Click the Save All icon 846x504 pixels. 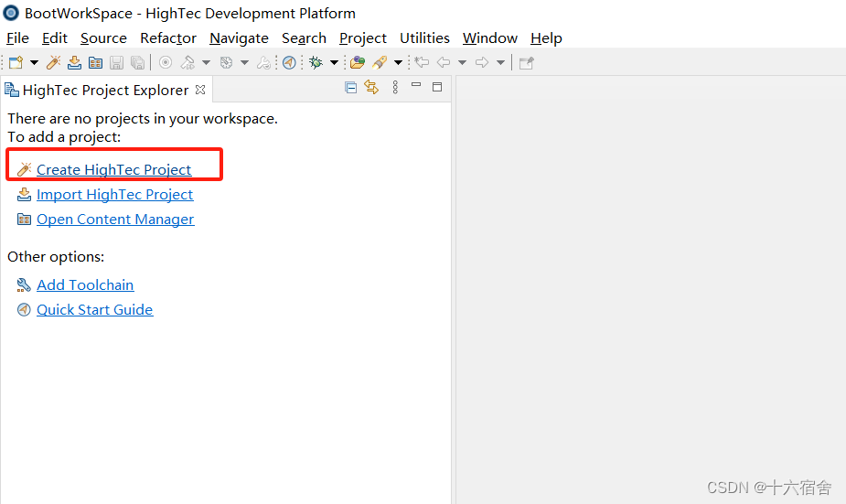pos(137,62)
